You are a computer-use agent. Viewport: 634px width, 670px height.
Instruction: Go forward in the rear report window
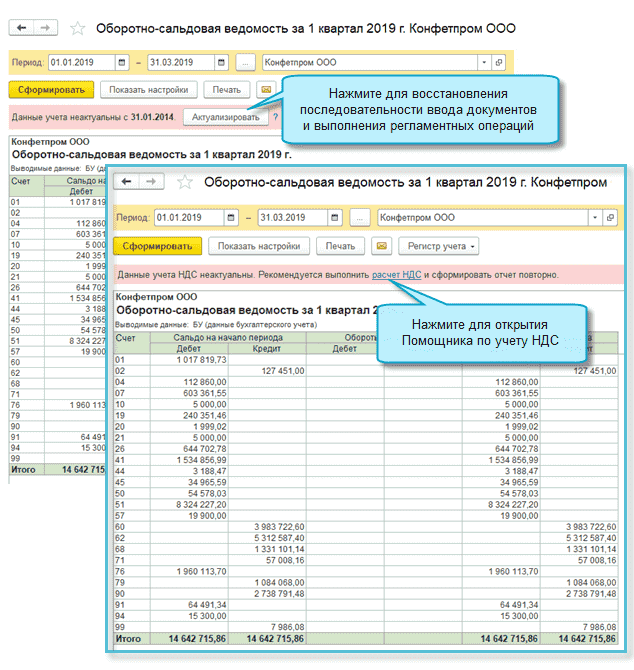click(45, 28)
